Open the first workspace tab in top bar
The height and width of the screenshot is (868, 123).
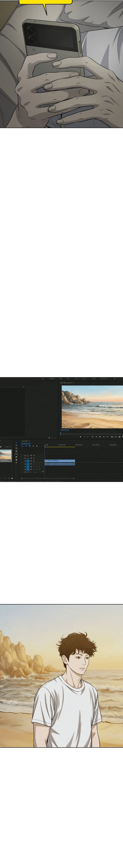coord(43,379)
